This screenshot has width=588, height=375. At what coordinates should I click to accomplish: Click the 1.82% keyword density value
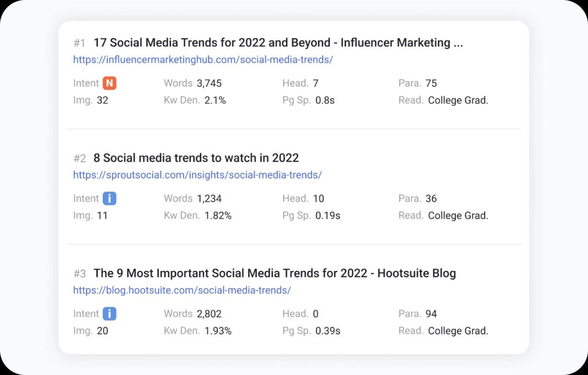point(218,216)
